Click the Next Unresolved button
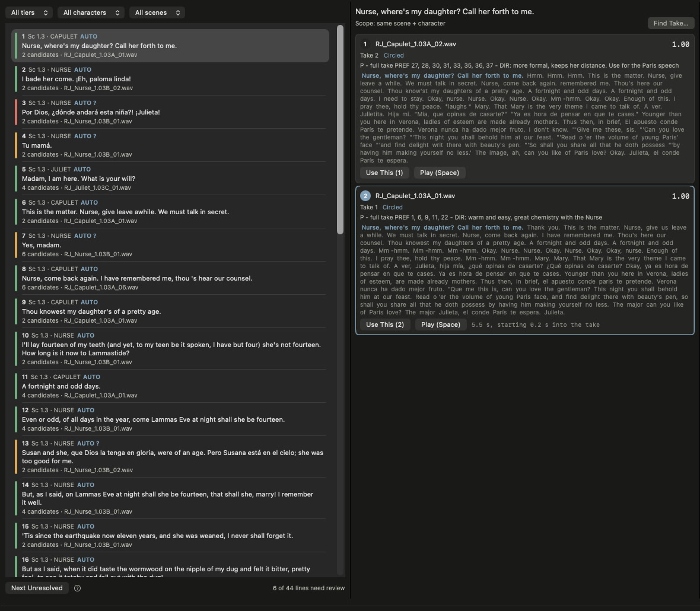The height and width of the screenshot is (611, 700). click(37, 588)
